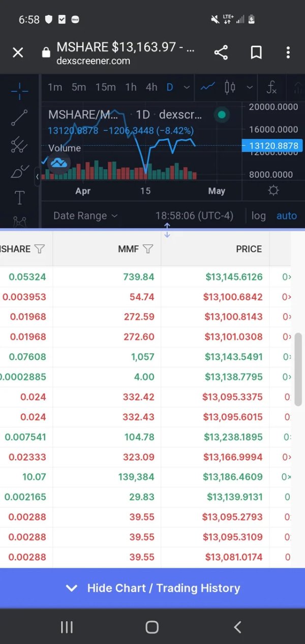Open chart type dropdown next to candles
Image resolution: width=305 pixels, height=644 pixels.
tap(250, 87)
